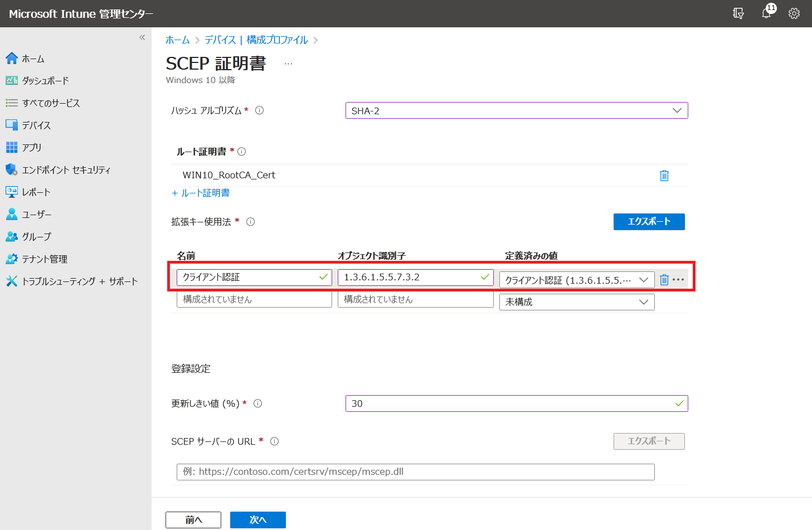Delete the クライアント認証 key usage row

(x=664, y=280)
